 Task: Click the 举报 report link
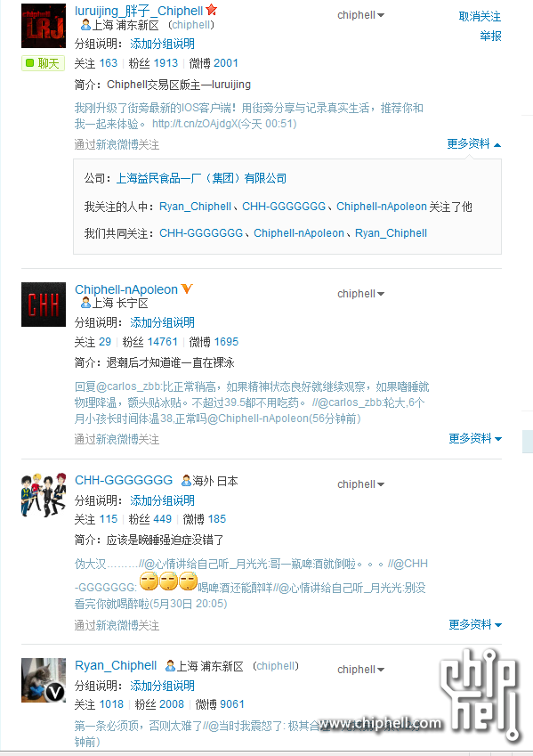tap(490, 36)
